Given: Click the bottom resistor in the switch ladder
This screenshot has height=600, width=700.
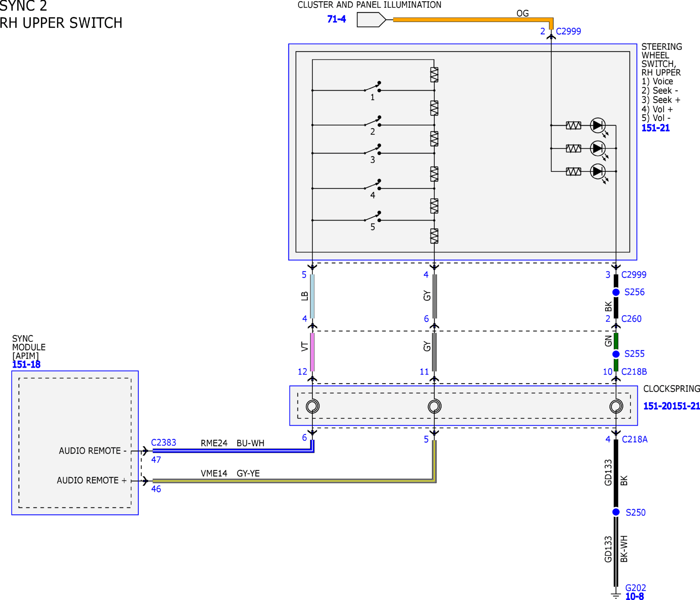Looking at the screenshot, I should (x=434, y=236).
